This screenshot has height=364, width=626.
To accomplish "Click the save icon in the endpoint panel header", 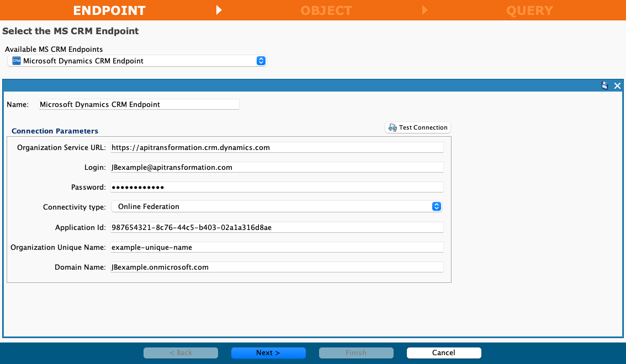I will tap(605, 85).
